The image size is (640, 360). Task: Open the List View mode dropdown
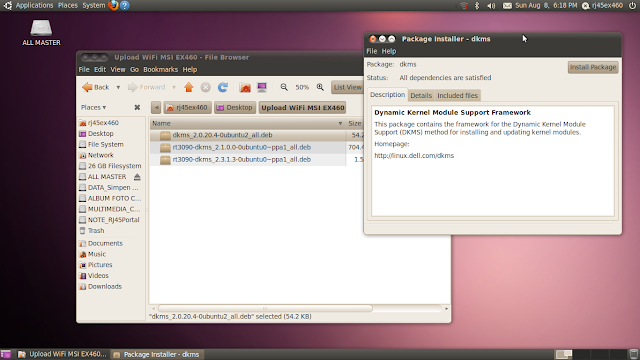point(347,87)
